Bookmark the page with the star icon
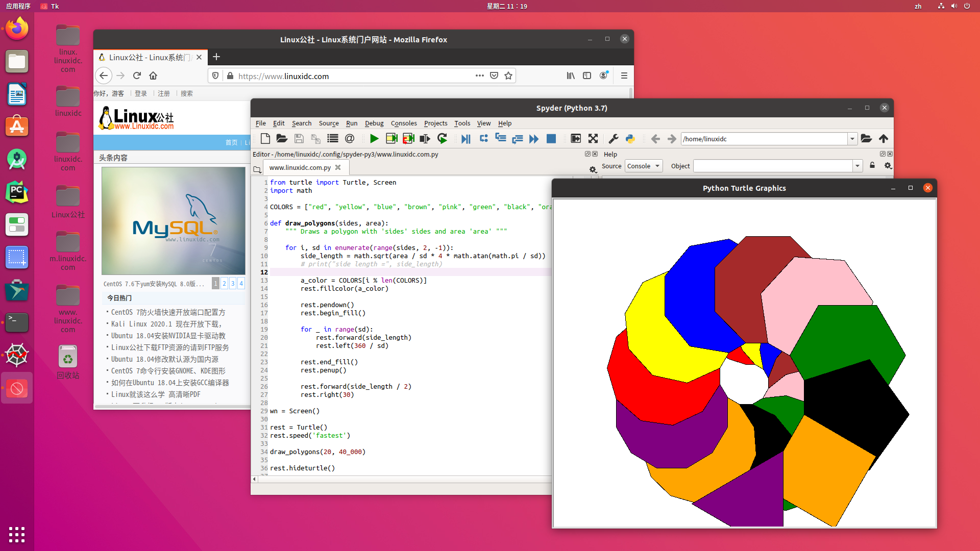Viewport: 980px width, 551px height. click(x=508, y=76)
